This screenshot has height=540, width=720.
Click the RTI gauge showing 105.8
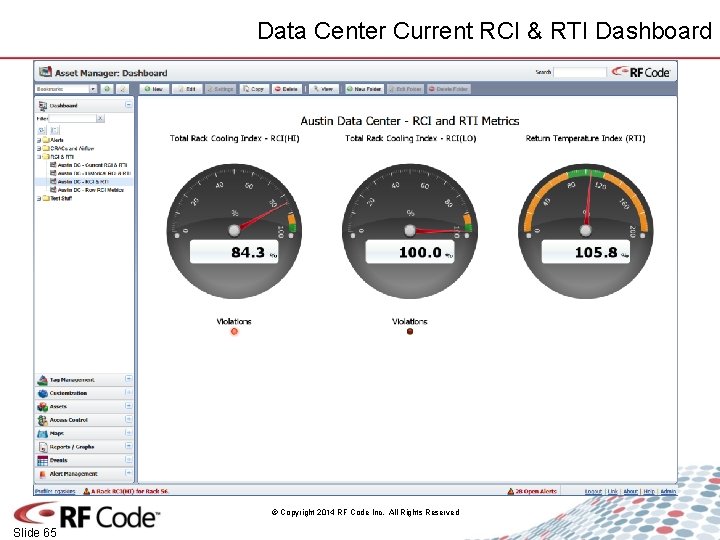tap(586, 231)
